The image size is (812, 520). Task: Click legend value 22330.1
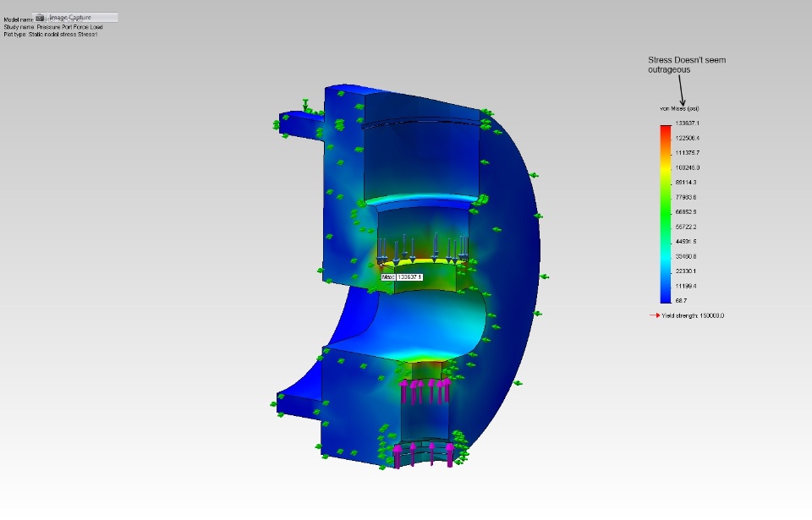click(x=686, y=271)
